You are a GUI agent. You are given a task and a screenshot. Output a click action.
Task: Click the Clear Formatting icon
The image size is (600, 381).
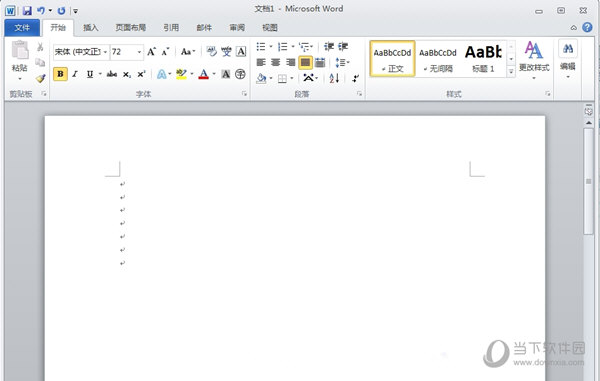pos(211,51)
